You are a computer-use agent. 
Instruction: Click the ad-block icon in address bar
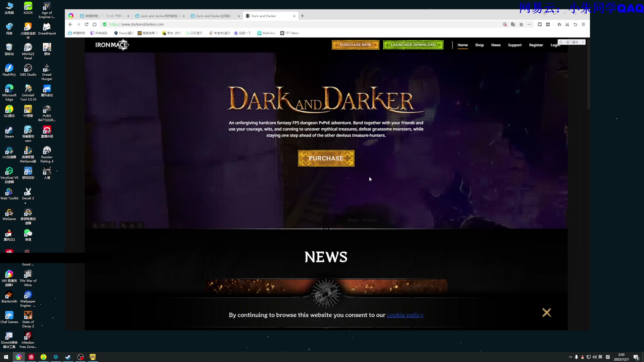(x=505, y=24)
